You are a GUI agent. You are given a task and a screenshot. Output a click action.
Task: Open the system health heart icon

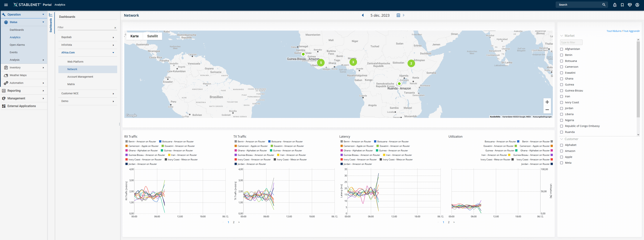pos(630,5)
